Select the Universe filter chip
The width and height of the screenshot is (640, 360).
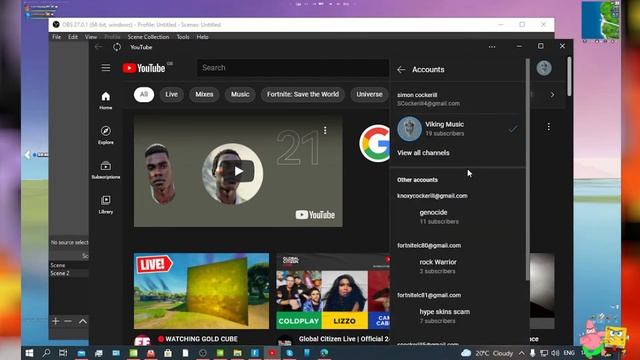[369, 94]
